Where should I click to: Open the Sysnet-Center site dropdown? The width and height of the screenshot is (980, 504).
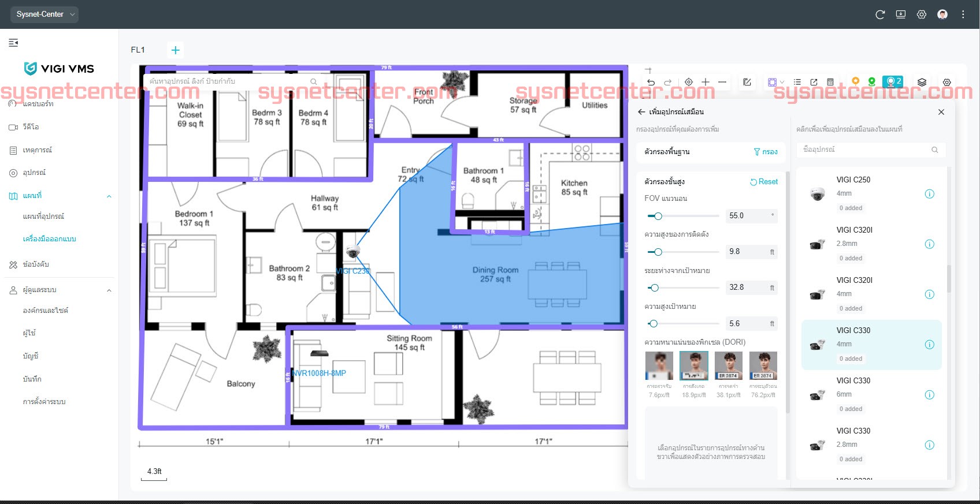(44, 14)
